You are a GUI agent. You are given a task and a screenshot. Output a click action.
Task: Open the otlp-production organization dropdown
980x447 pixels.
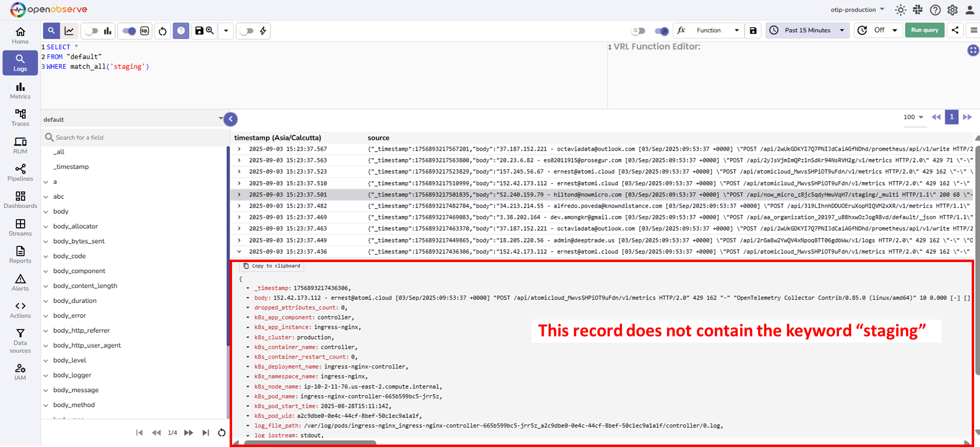(857, 10)
